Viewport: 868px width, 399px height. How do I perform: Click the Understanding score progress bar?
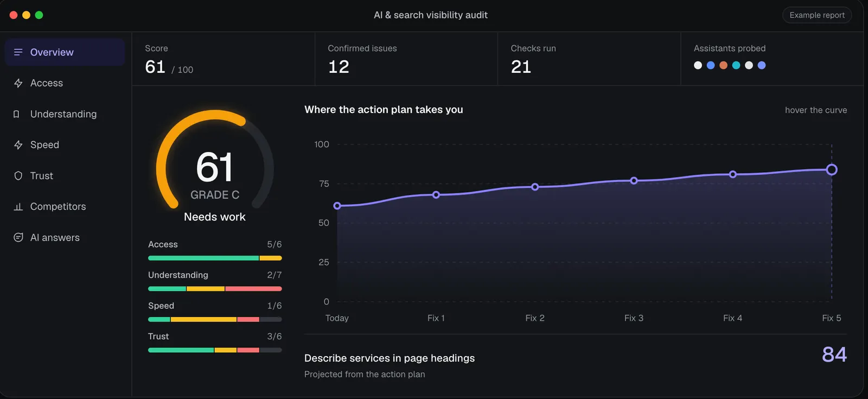coord(215,289)
